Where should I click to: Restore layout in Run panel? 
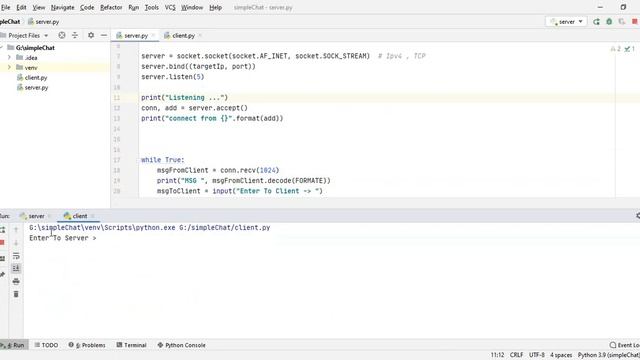point(2,259)
